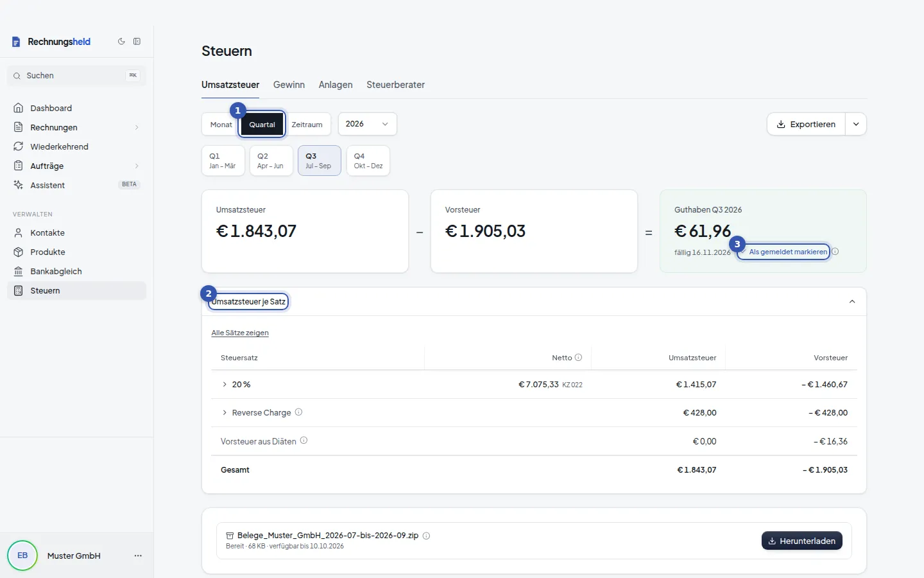Open the Exportieren options arrow
This screenshot has width=924, height=578.
[x=856, y=124]
